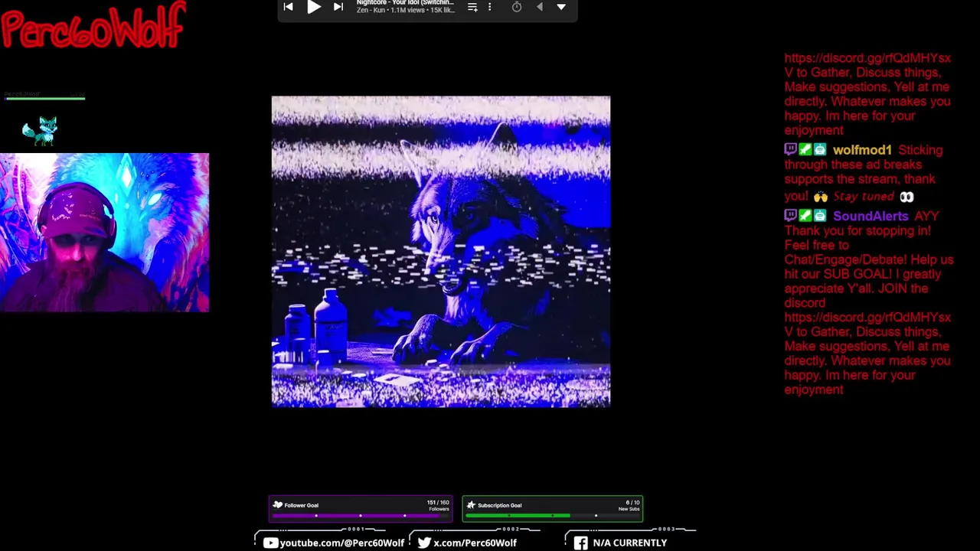
Task: Click the second discord.gg link under JOIN the discord
Action: tap(867, 324)
